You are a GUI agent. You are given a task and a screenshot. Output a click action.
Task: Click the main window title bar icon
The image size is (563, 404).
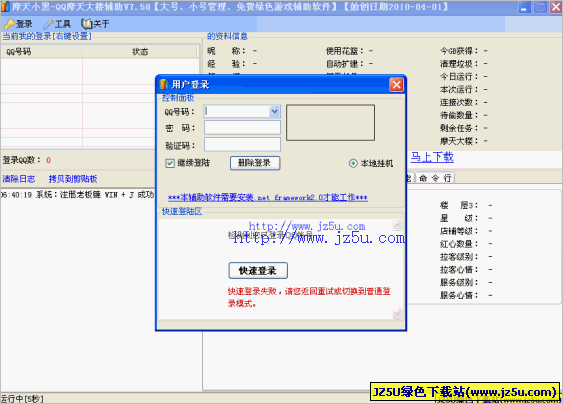(x=5, y=7)
